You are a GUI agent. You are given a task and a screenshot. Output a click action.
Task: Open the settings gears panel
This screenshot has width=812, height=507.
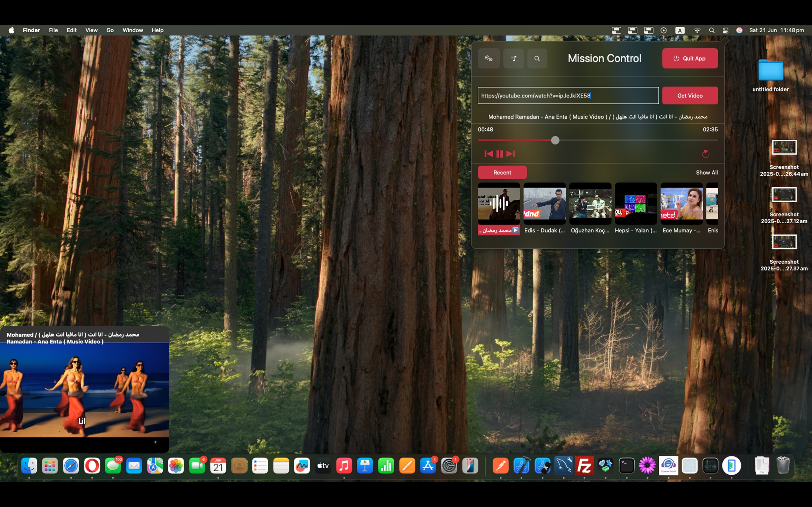tap(489, 58)
